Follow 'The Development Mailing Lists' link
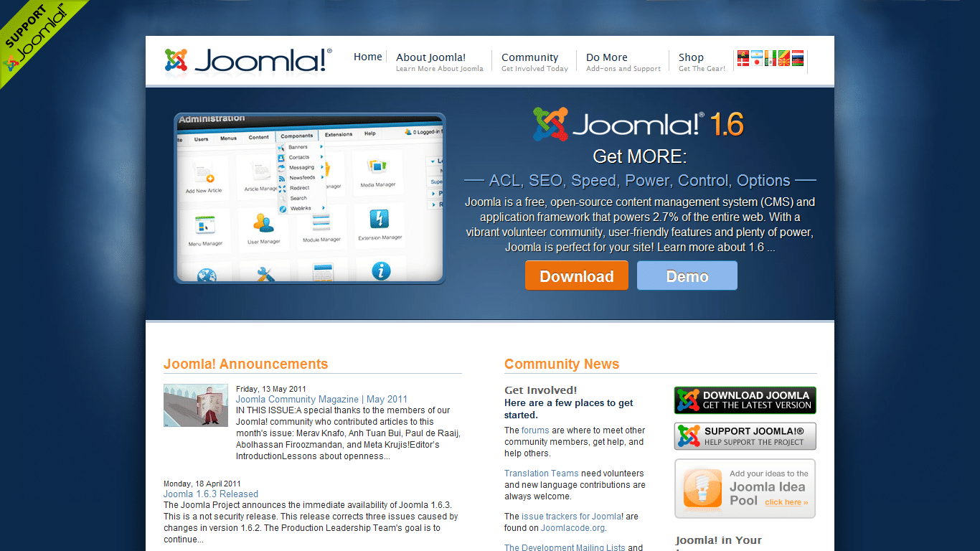The image size is (980, 551). coord(565,547)
